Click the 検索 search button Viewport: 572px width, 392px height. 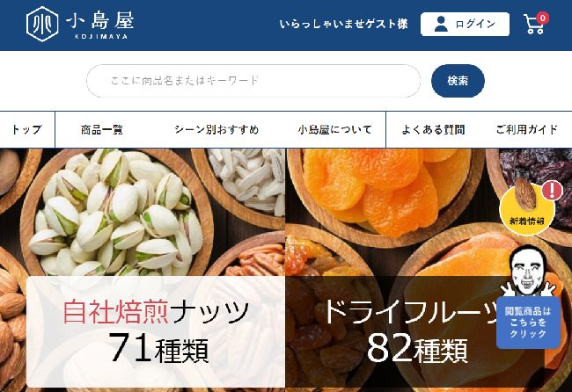[x=458, y=81]
